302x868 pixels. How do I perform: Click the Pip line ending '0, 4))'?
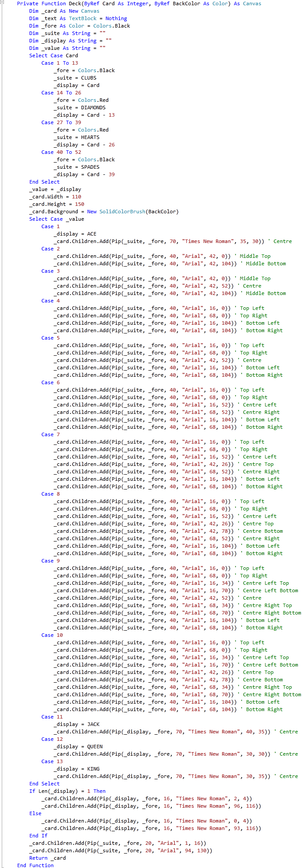[147, 821]
